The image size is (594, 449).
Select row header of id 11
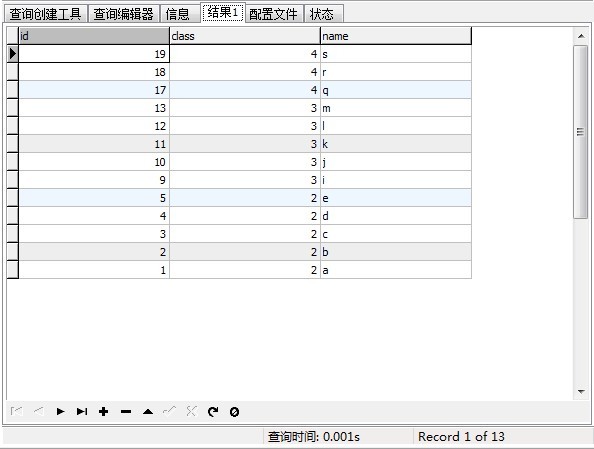click(13, 144)
